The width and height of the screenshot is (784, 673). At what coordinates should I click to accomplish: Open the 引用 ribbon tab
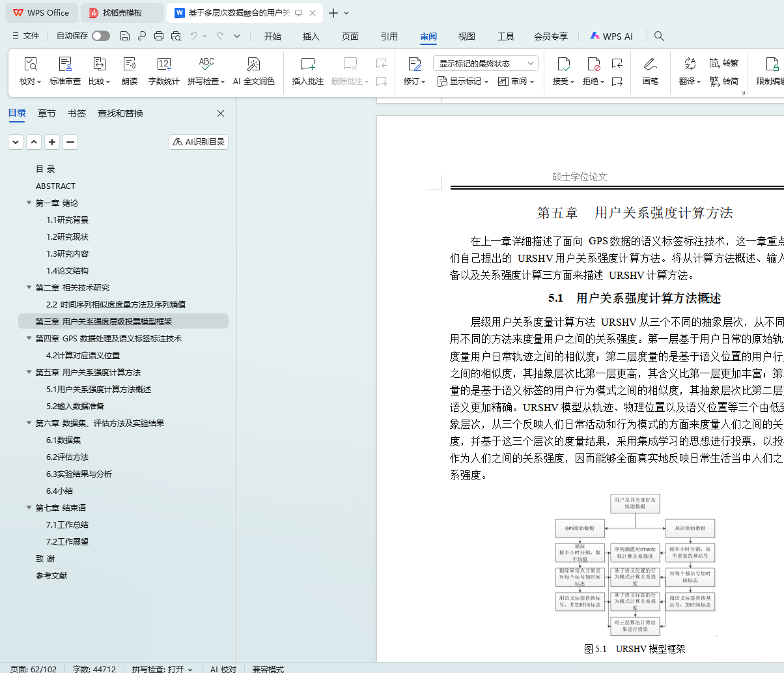tap(389, 36)
